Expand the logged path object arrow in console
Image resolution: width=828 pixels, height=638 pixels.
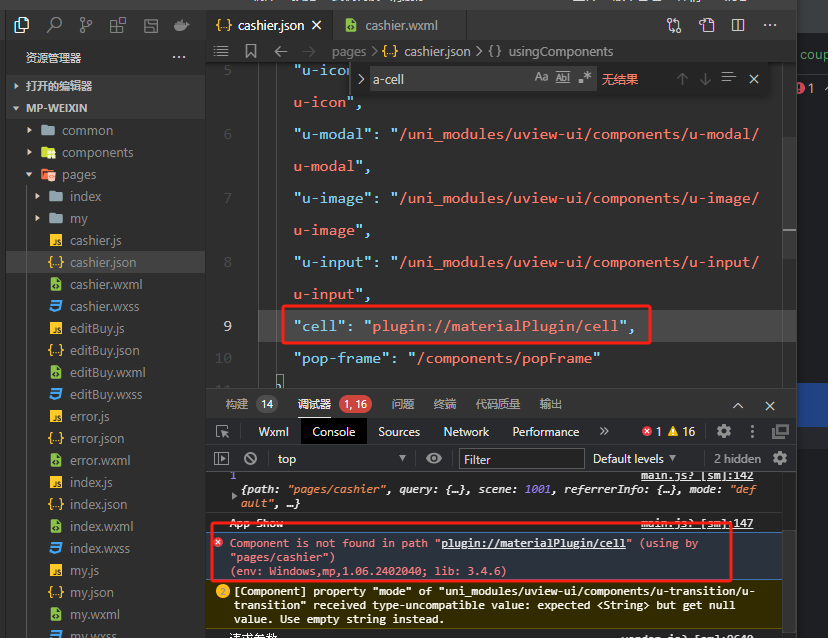coord(234,496)
